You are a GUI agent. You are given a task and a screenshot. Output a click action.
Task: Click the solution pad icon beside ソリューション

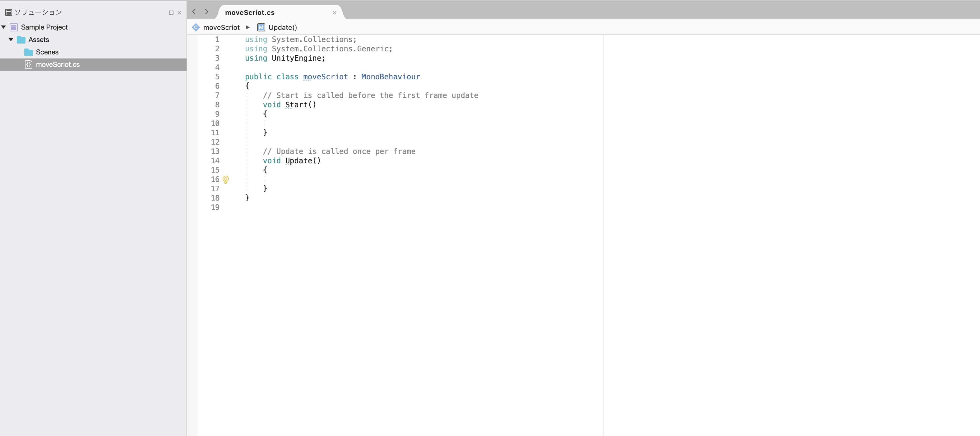pos(8,12)
